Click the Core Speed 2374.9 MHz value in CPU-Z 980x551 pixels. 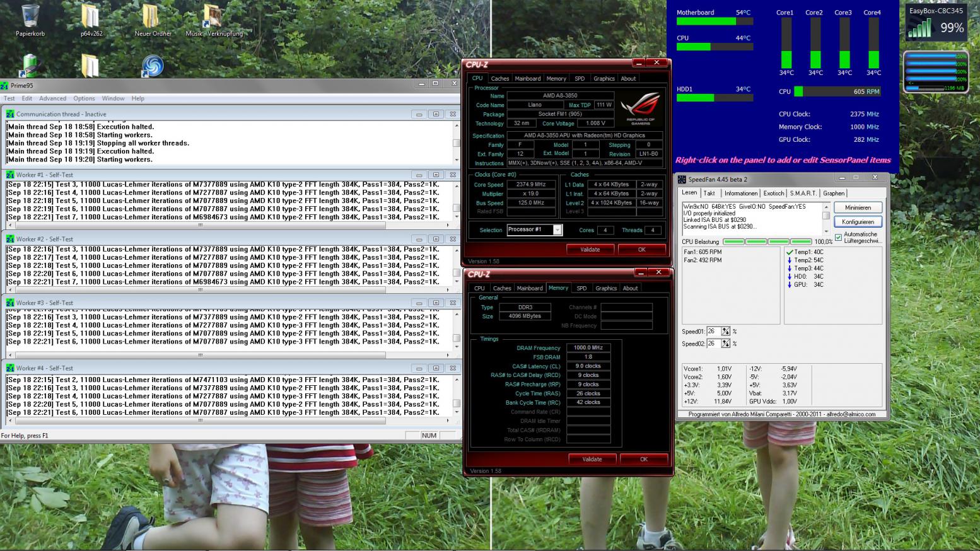pos(532,185)
